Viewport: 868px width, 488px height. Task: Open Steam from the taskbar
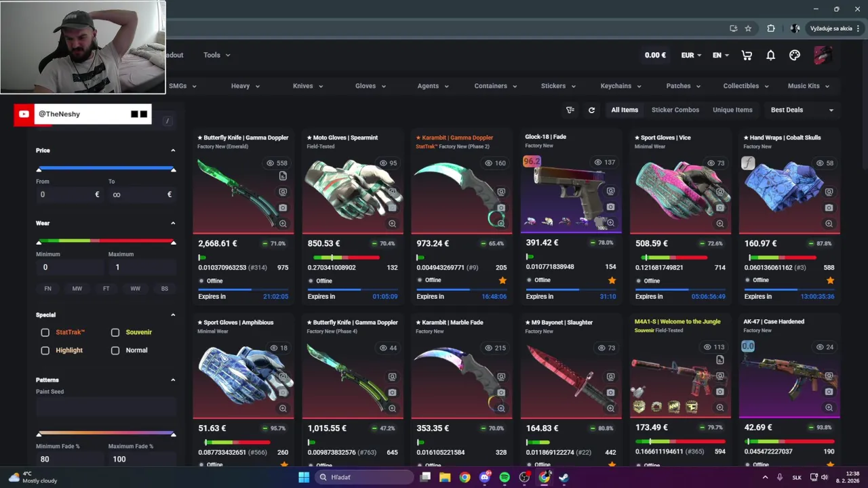coord(564,477)
